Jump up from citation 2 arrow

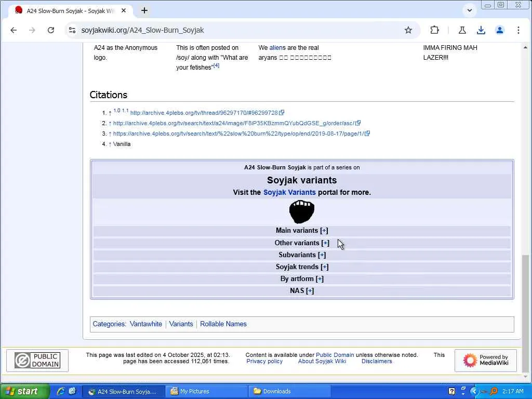click(x=110, y=124)
